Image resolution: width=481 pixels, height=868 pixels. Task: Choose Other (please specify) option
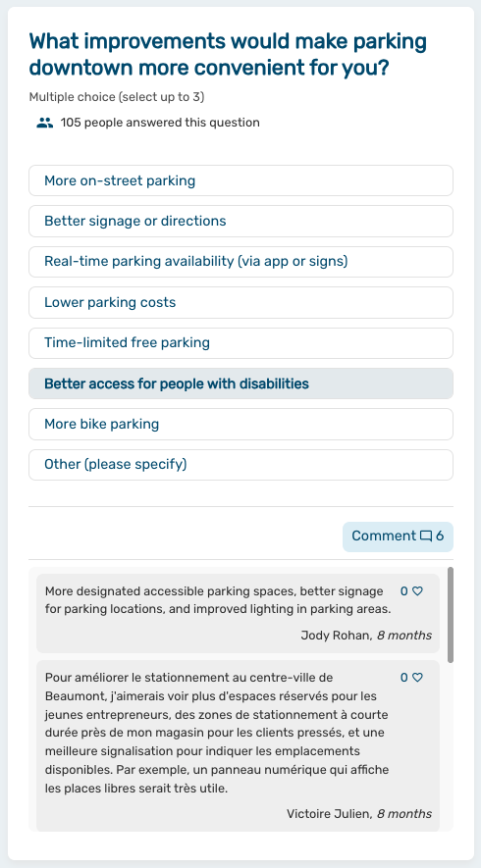point(241,465)
